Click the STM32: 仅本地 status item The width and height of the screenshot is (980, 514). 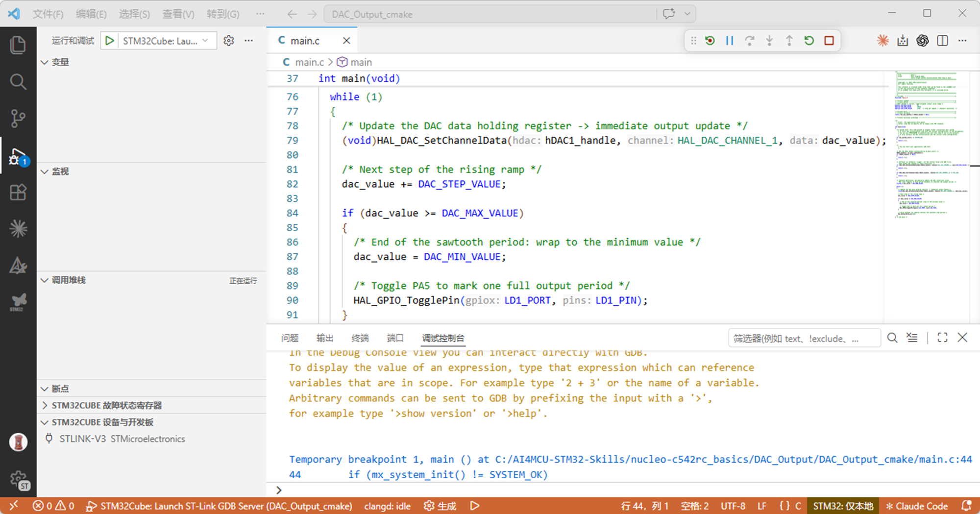(x=843, y=506)
